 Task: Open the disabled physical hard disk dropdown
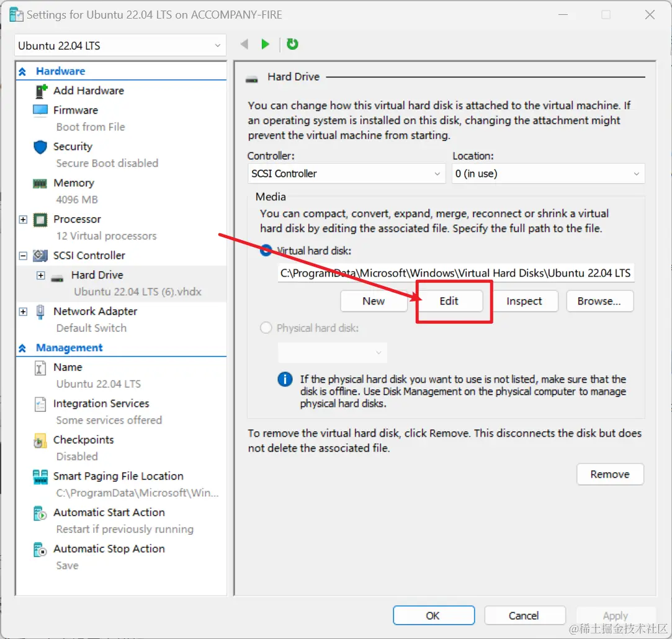tap(332, 352)
